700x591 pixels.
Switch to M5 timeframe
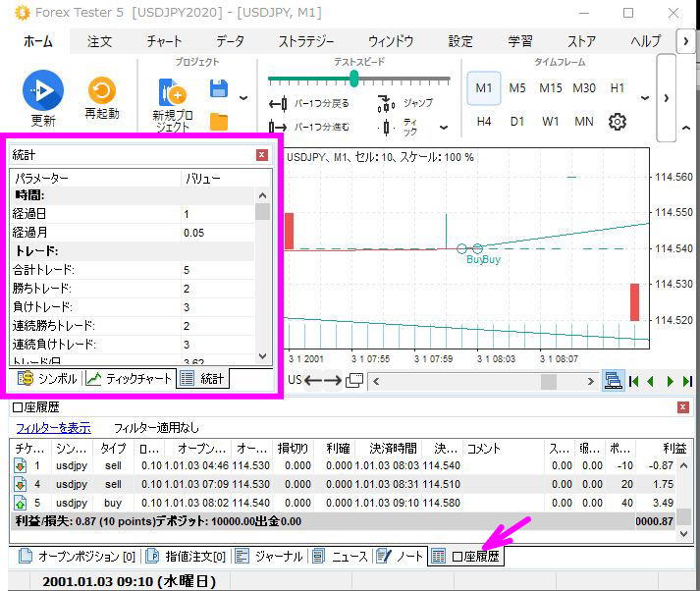[x=517, y=88]
